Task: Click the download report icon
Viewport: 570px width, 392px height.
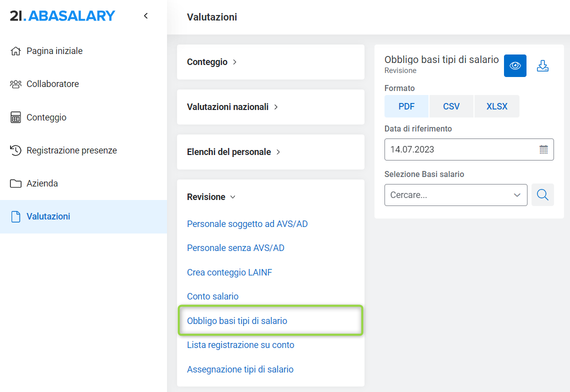Action: 542,66
